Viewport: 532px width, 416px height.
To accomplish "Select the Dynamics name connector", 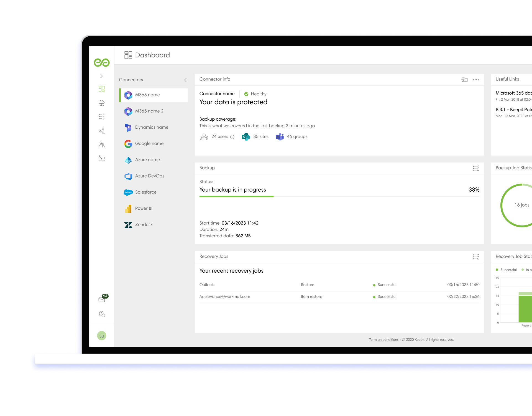I will tap(154, 127).
